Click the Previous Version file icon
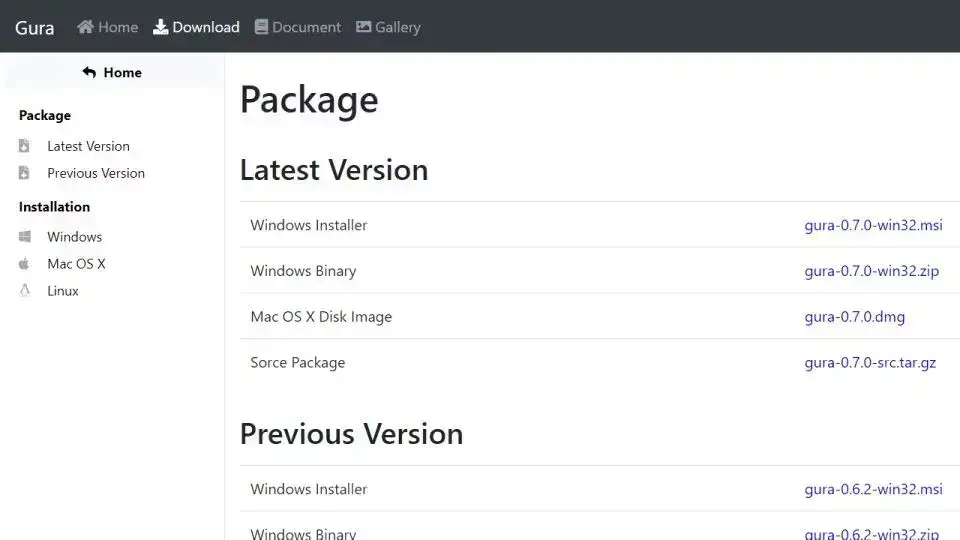960x540 pixels. click(25, 173)
